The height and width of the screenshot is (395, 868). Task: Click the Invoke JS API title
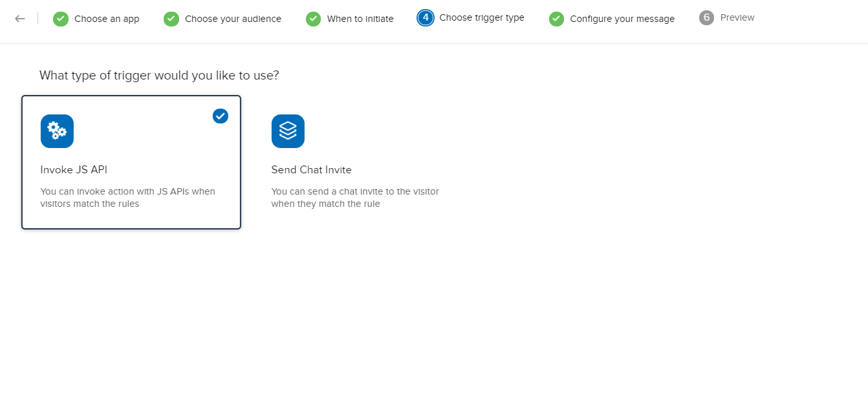(74, 170)
